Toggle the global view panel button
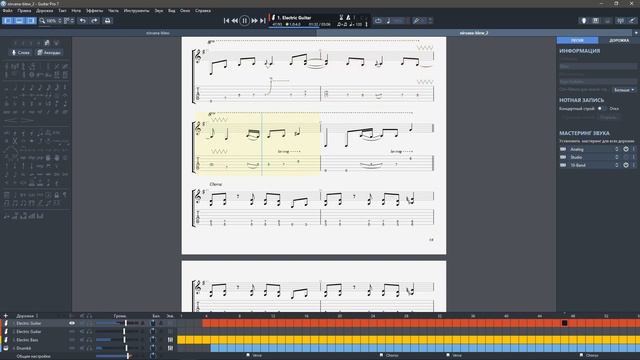Image resolution: width=640 pixels, height=360 pixels. click(19, 20)
